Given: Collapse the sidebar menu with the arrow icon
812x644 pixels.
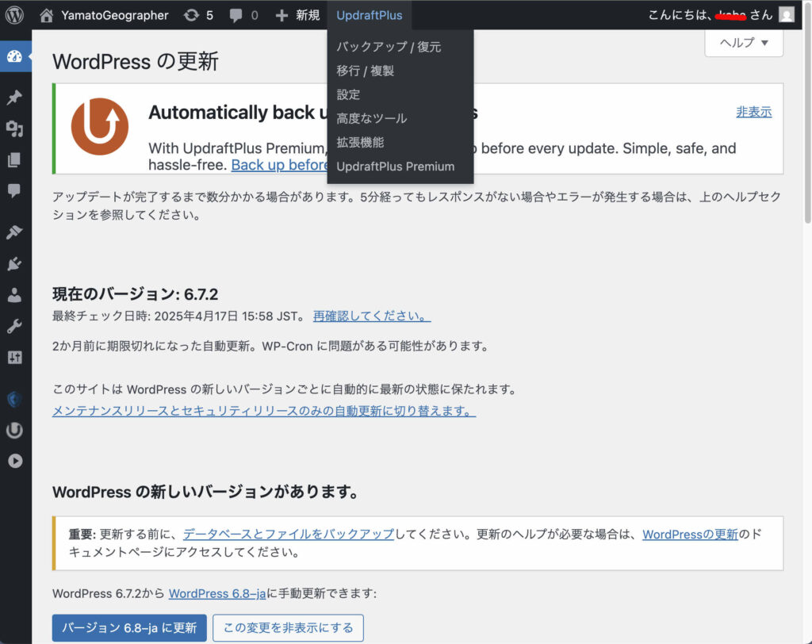Looking at the screenshot, I should click(x=15, y=461).
